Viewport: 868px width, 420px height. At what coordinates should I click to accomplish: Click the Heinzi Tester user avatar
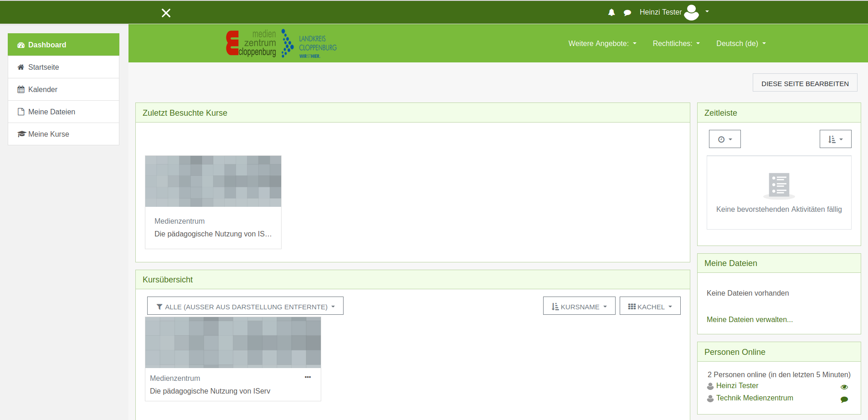pos(691,12)
